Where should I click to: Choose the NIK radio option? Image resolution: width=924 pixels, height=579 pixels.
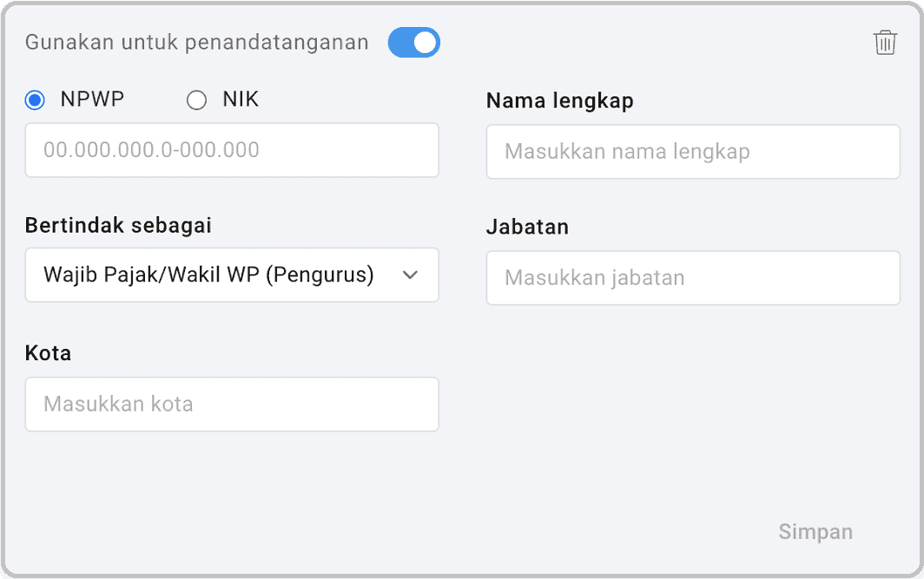click(196, 100)
